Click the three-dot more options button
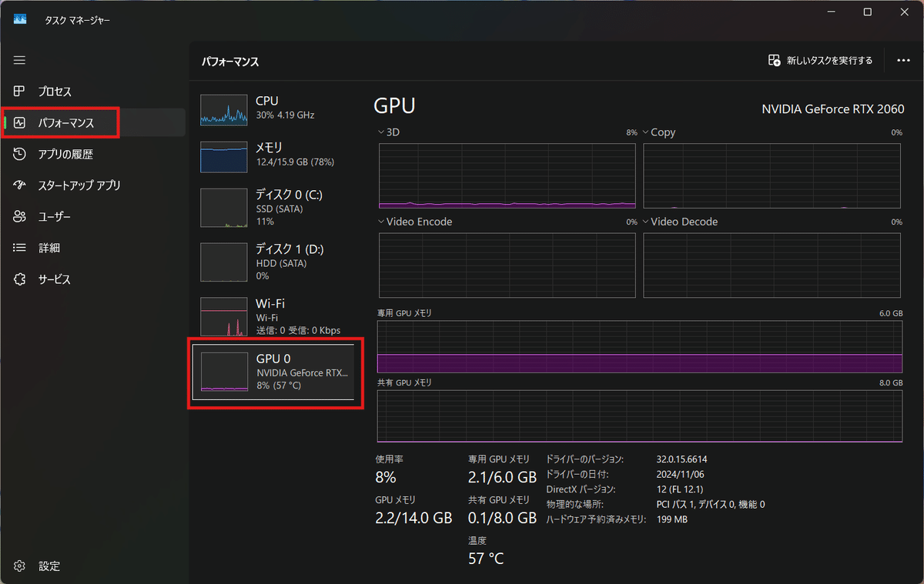Screen dimensions: 924x584 (904, 61)
